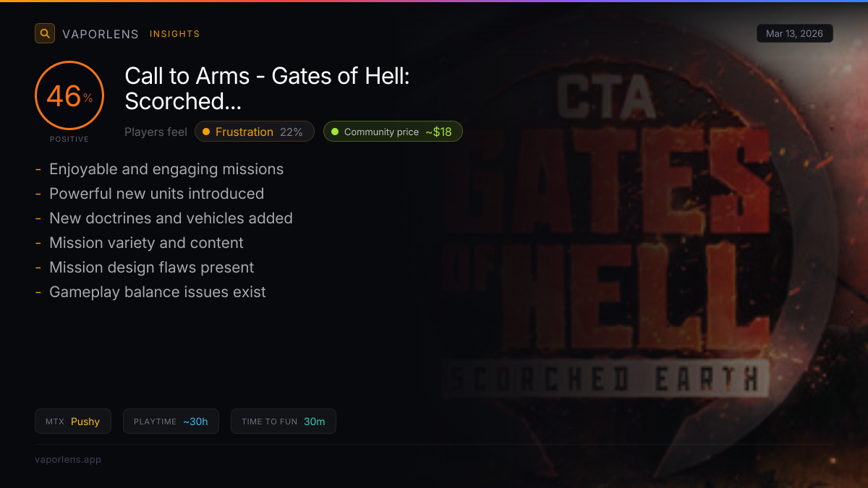Screen dimensions: 868x488
Task: Click the Community price ~$18 pill
Action: 393,132
